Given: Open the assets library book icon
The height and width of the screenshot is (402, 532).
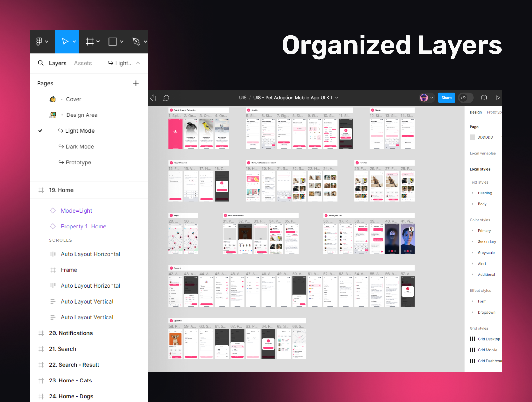Looking at the screenshot, I should point(484,98).
